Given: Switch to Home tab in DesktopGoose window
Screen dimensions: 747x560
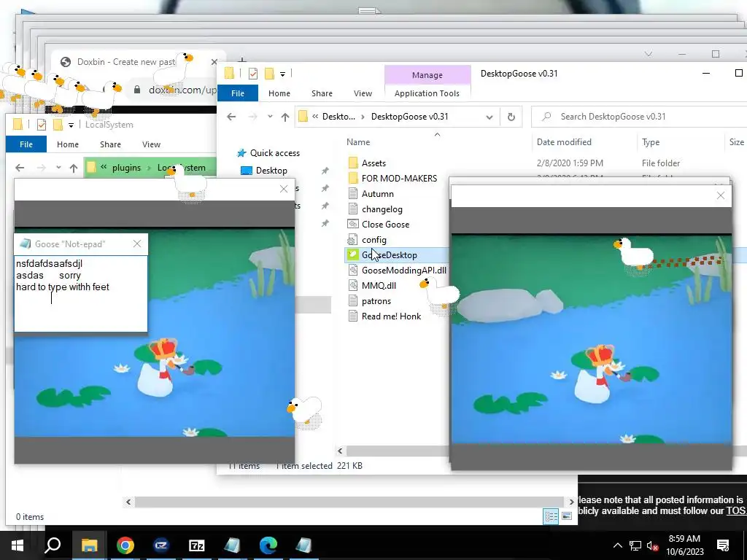Looking at the screenshot, I should tap(279, 93).
